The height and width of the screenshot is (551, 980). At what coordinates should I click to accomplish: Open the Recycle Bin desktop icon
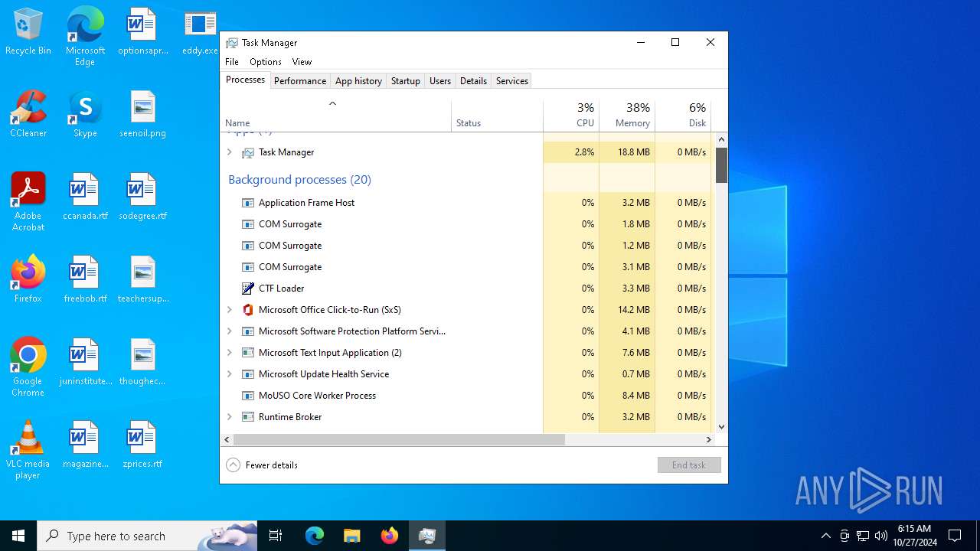28,31
